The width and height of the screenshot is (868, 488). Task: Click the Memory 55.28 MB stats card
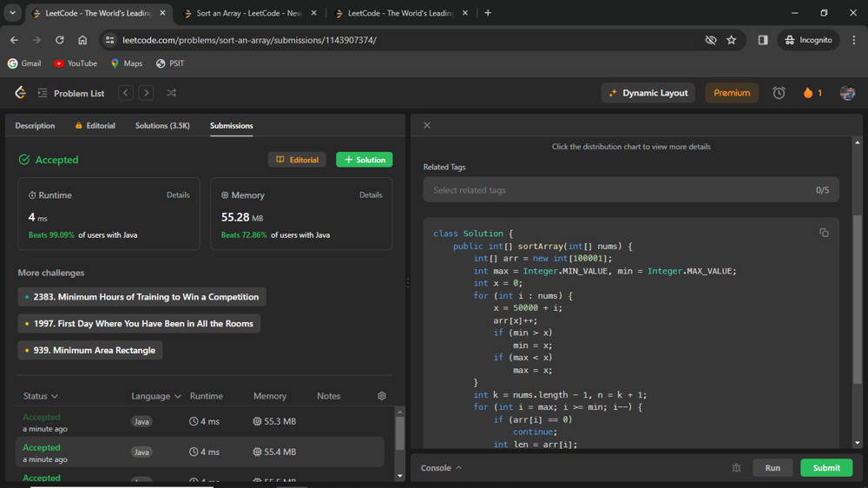pyautogui.click(x=302, y=214)
